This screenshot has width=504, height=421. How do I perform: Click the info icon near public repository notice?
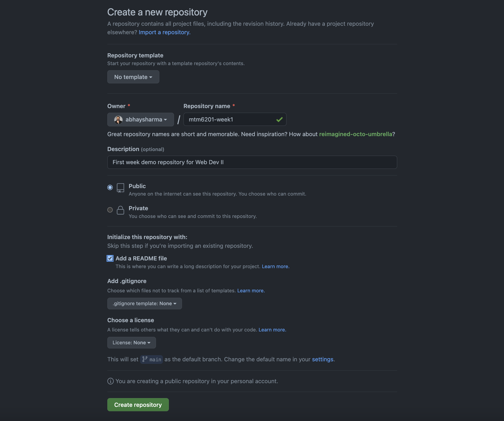[x=110, y=381]
